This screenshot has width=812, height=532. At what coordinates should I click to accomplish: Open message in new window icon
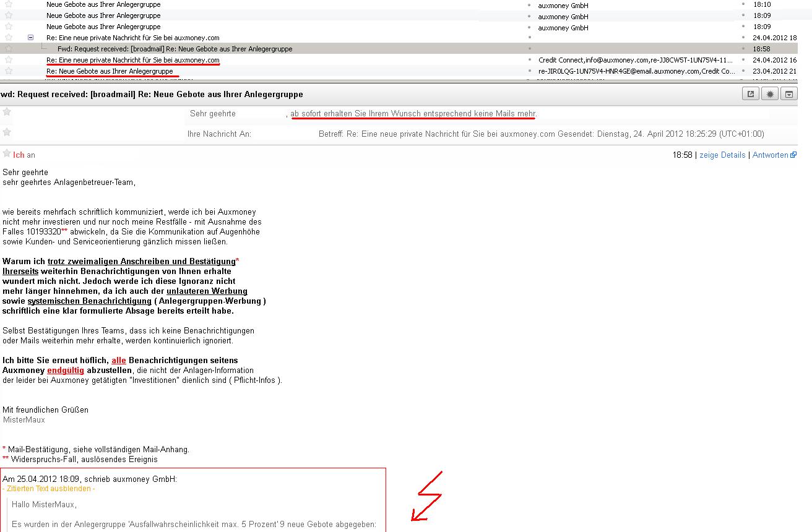point(751,94)
